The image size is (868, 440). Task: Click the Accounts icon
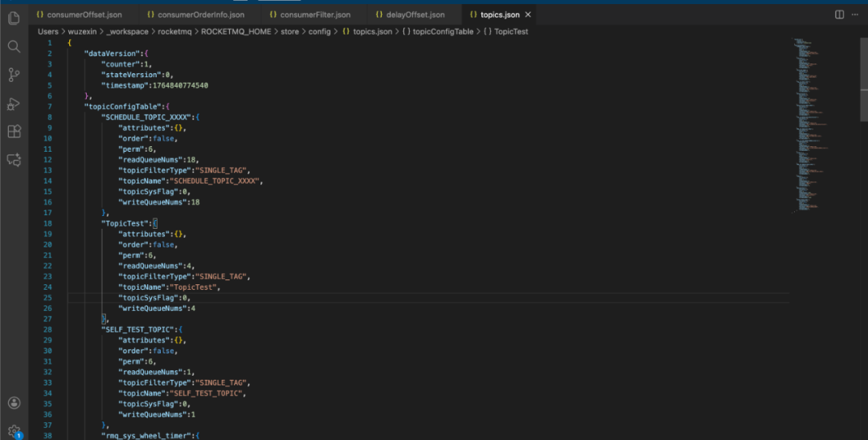tap(14, 403)
